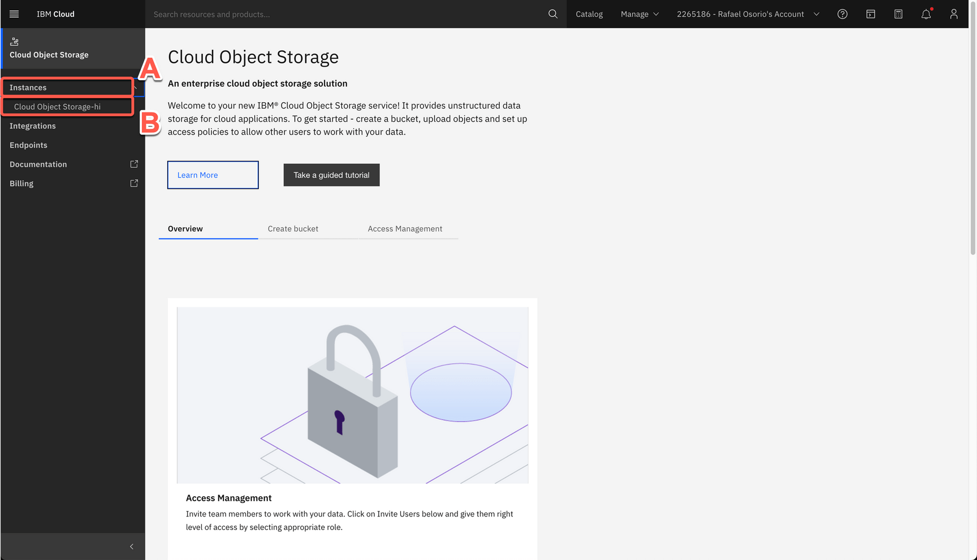Click the Learn More button
Image resolution: width=977 pixels, height=560 pixels.
coord(213,175)
